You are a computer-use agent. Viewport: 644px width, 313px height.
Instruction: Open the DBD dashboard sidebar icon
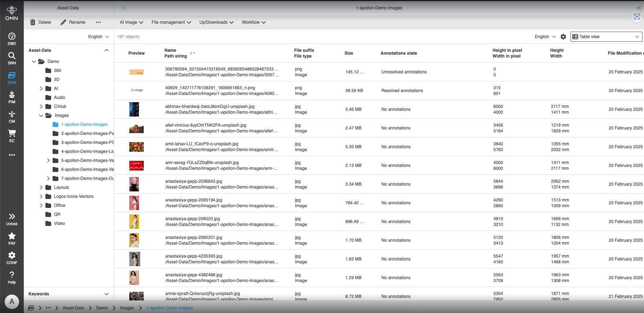[x=12, y=39]
